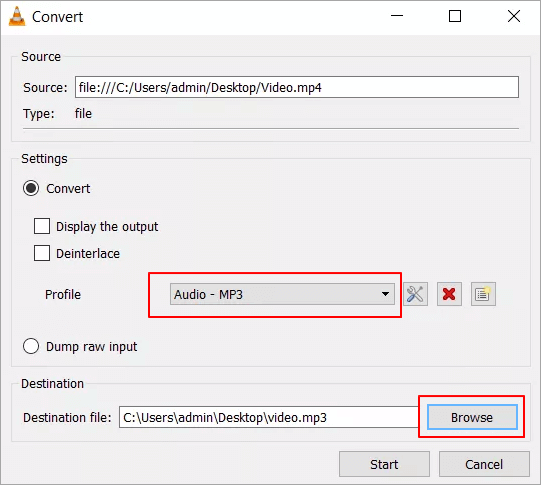This screenshot has width=541, height=485.
Task: Click the VLC cone icon in title bar
Action: tap(17, 16)
